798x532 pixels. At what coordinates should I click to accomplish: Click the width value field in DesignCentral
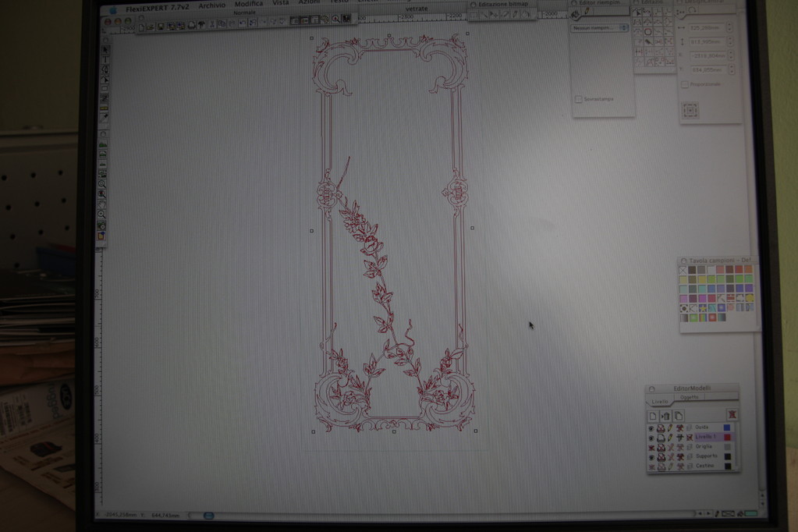707,27
